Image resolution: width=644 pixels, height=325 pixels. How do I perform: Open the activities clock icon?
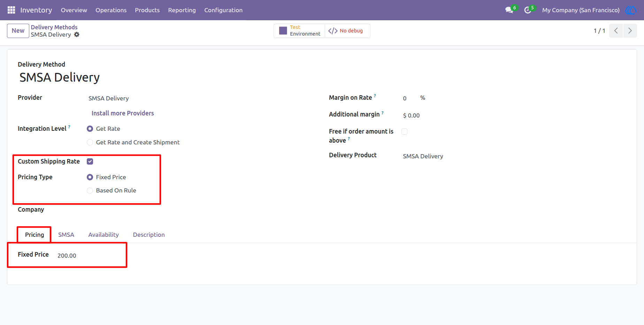tap(528, 10)
